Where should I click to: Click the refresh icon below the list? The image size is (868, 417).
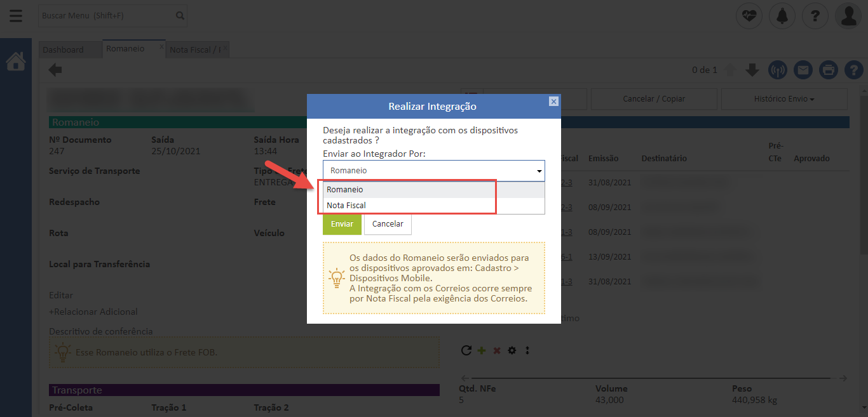pos(466,350)
